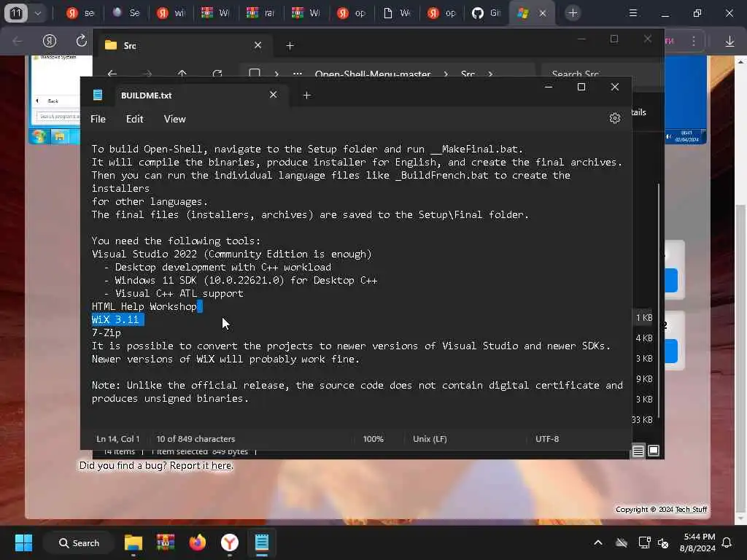The width and height of the screenshot is (747, 560).
Task: Click the tab counter showing 11
Action: [x=16, y=13]
